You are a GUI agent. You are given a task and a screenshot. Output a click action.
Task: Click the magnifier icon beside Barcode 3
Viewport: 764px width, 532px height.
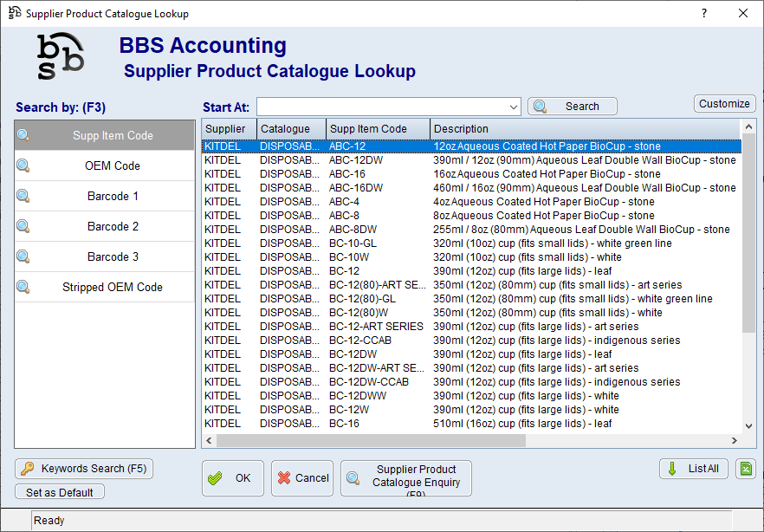(23, 256)
